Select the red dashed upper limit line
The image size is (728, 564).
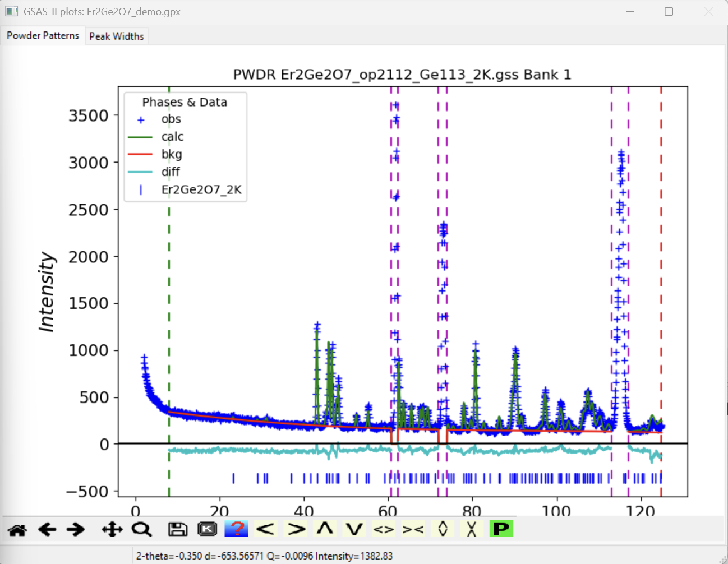(x=661, y=292)
